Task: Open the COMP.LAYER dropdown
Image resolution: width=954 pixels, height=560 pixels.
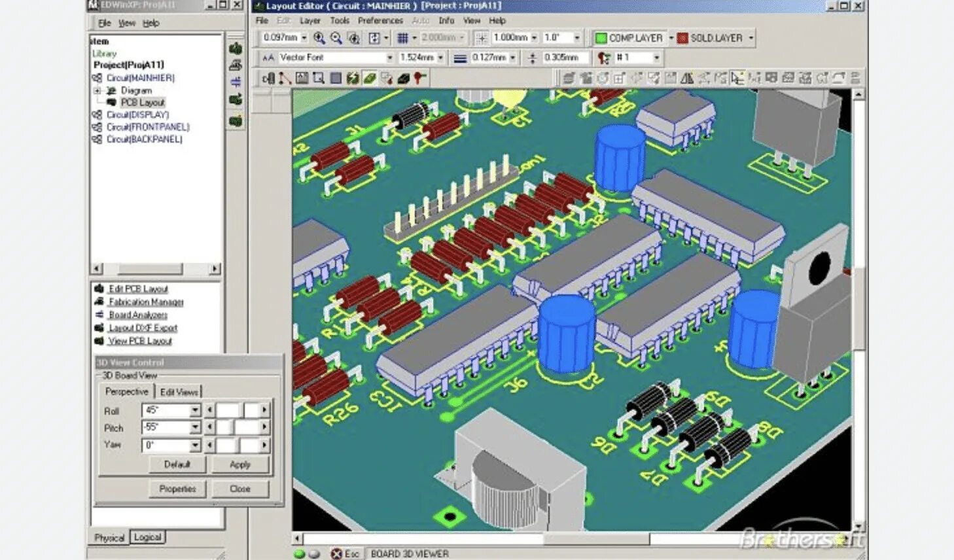Action: coord(671,38)
